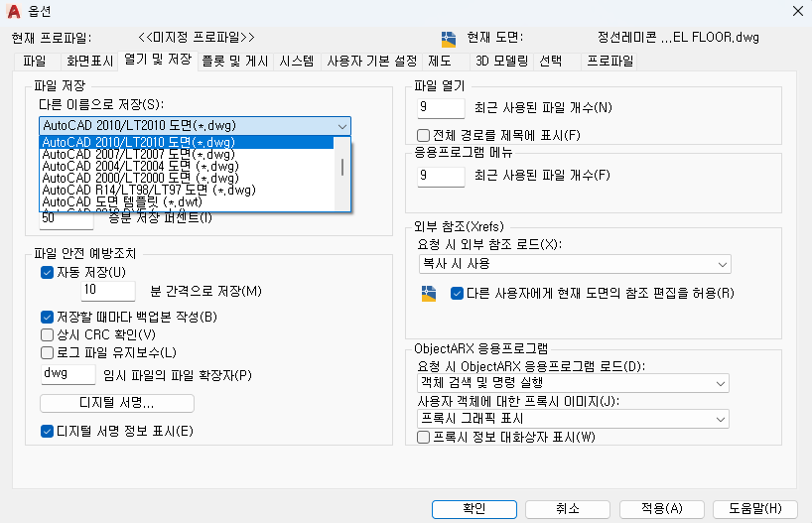Close the 옵션 dialog window
Viewport: 812px width, 523px height.
coord(798,11)
